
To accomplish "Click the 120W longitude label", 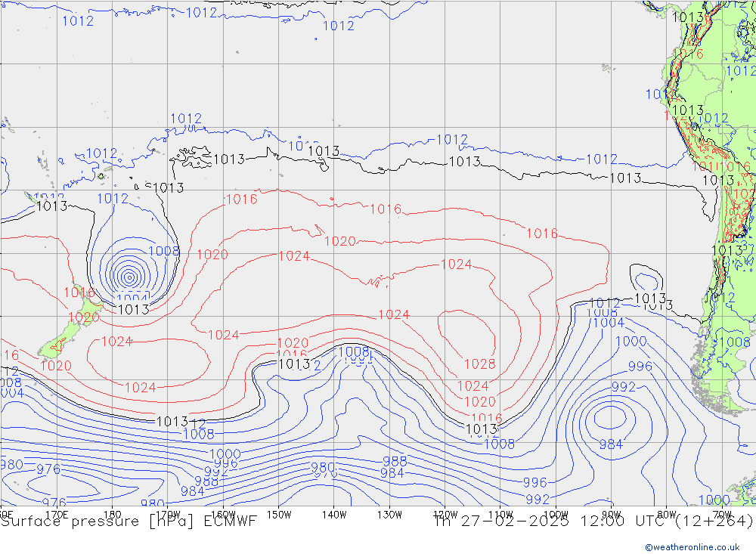I will (x=445, y=515).
